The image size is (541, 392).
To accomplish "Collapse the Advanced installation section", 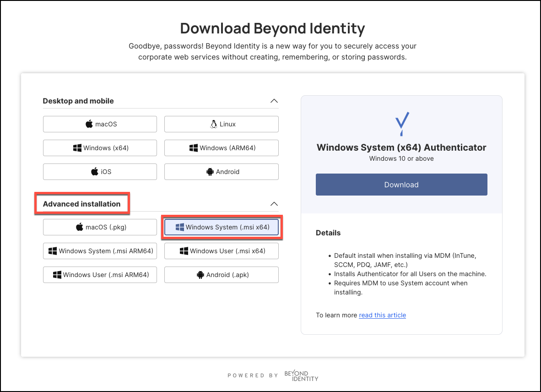I will click(x=274, y=204).
